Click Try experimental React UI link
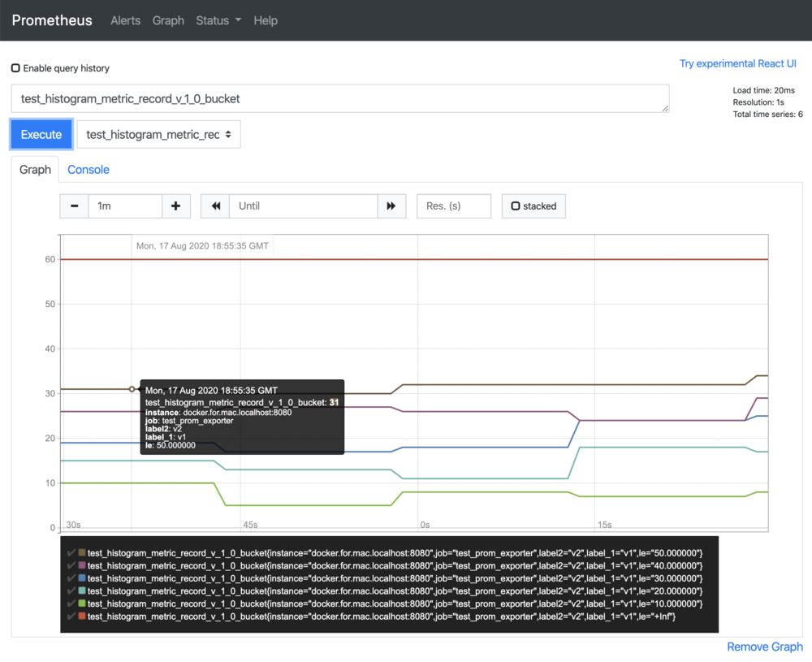This screenshot has width=812, height=662. pyautogui.click(x=738, y=63)
